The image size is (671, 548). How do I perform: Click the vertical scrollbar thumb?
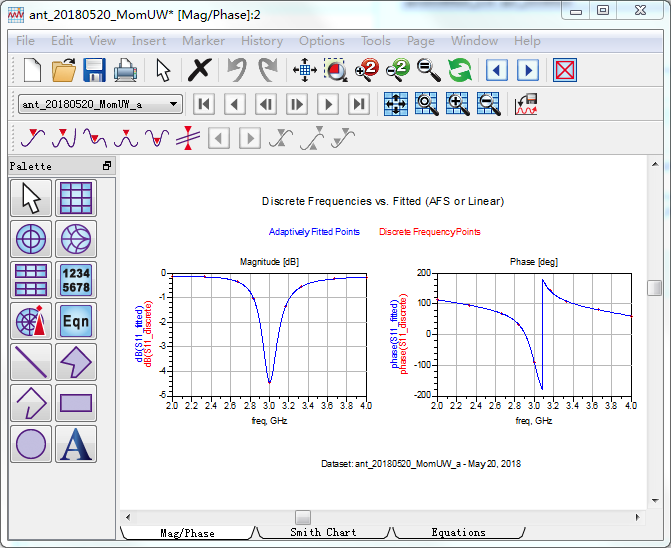(654, 288)
